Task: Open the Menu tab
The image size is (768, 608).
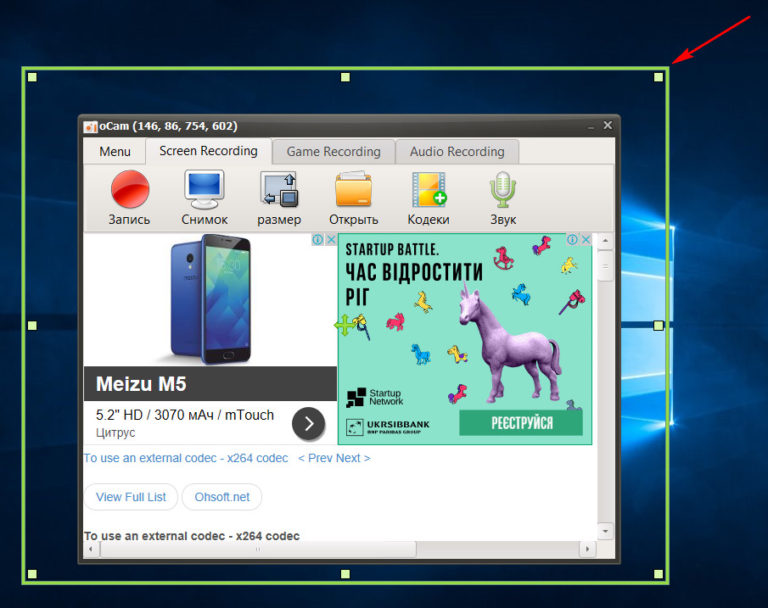Action: pos(114,152)
